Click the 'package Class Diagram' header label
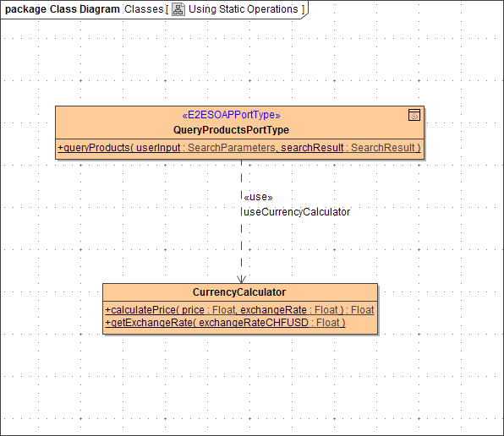 pos(63,9)
